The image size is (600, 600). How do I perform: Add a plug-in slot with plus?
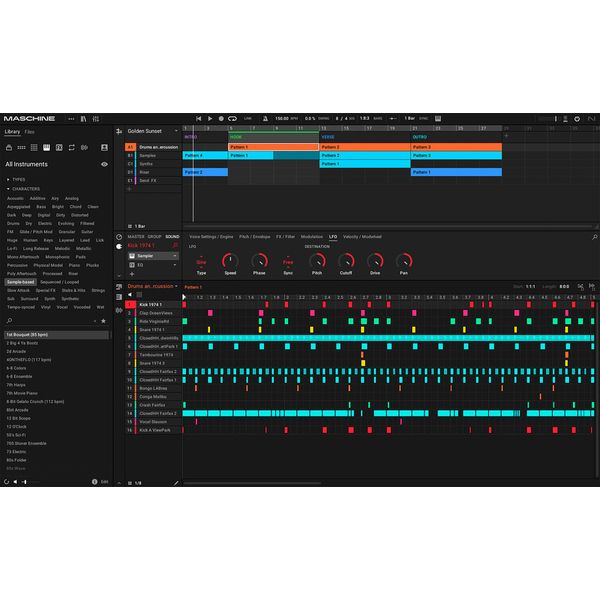[x=132, y=274]
